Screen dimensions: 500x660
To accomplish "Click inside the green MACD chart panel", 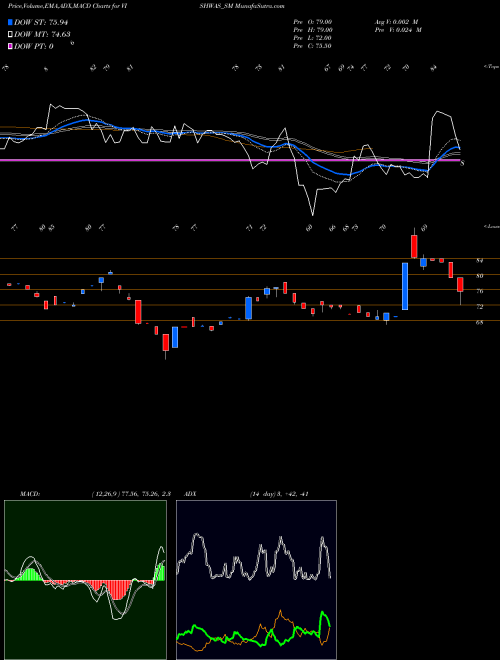I will [85, 580].
